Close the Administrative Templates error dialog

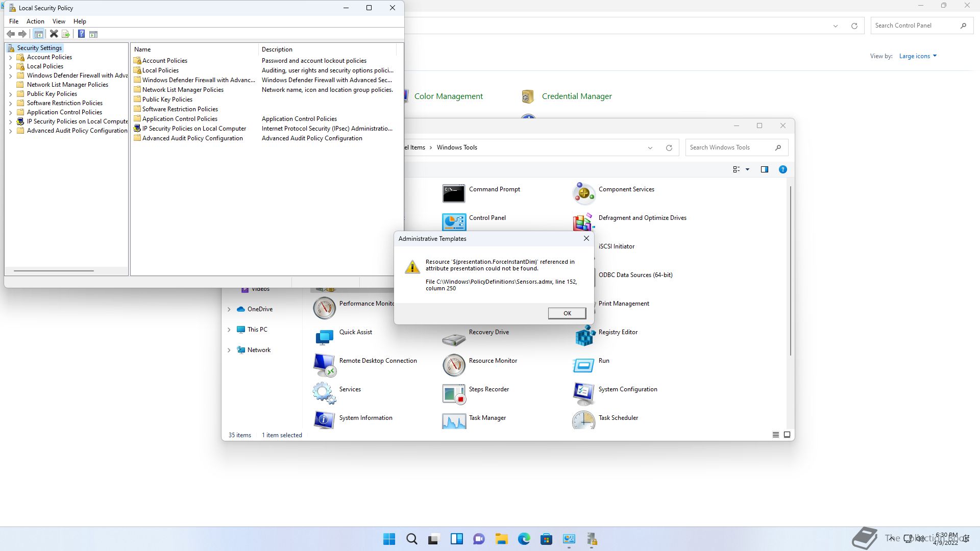point(586,238)
